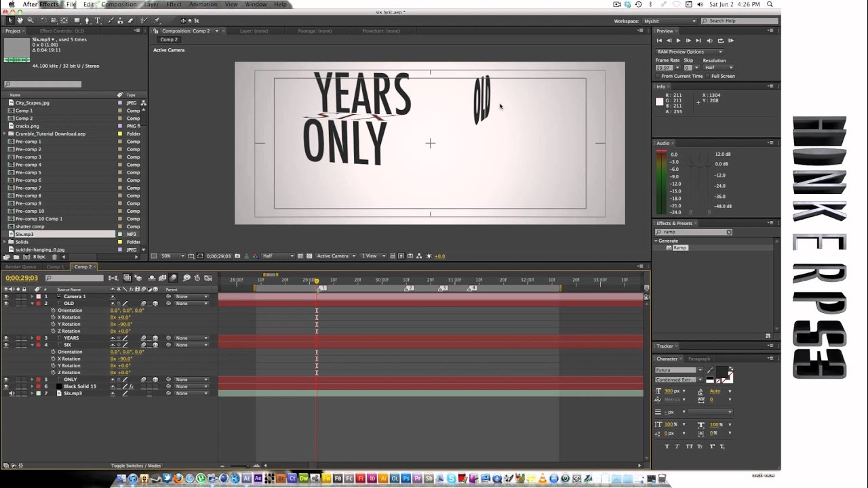Screen dimensions: 868x488
Task: Click Toggle Switches / Modes button
Action: click(x=136, y=466)
